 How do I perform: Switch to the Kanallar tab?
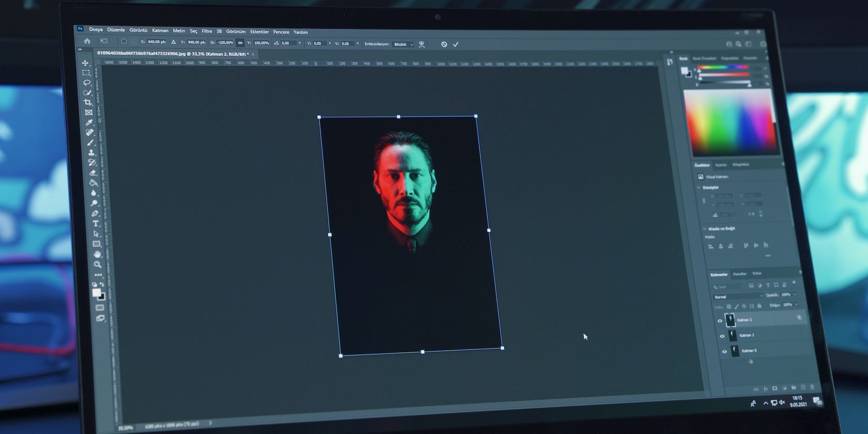(740, 274)
